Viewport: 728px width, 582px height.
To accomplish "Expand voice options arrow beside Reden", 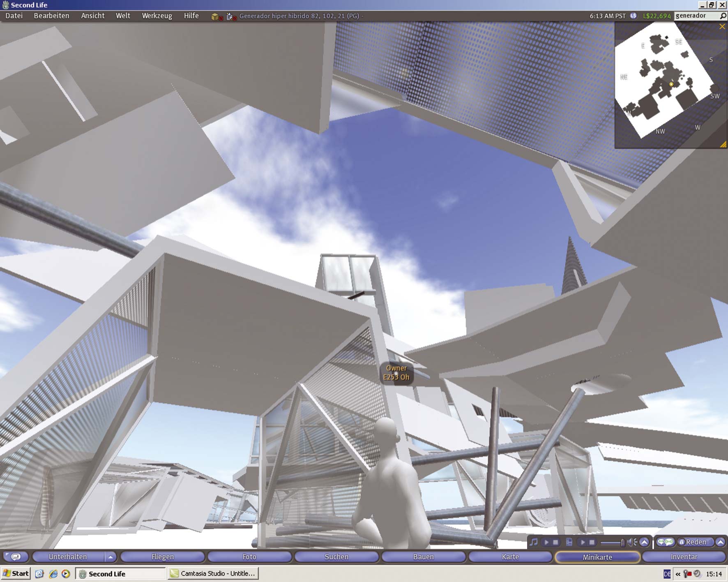I will (x=720, y=542).
